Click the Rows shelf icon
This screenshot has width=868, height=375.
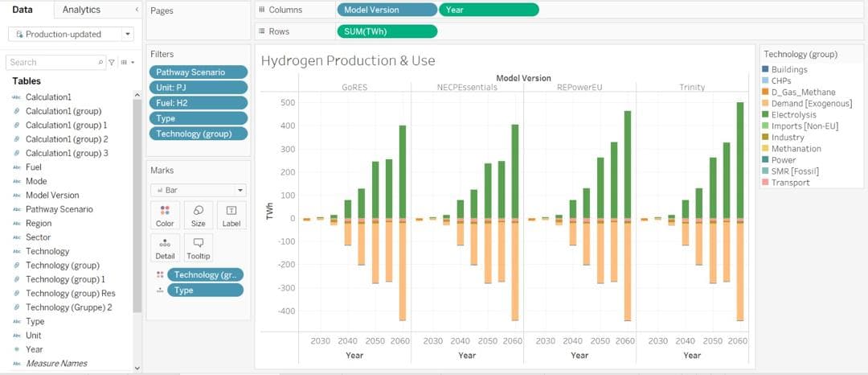pyautogui.click(x=262, y=31)
